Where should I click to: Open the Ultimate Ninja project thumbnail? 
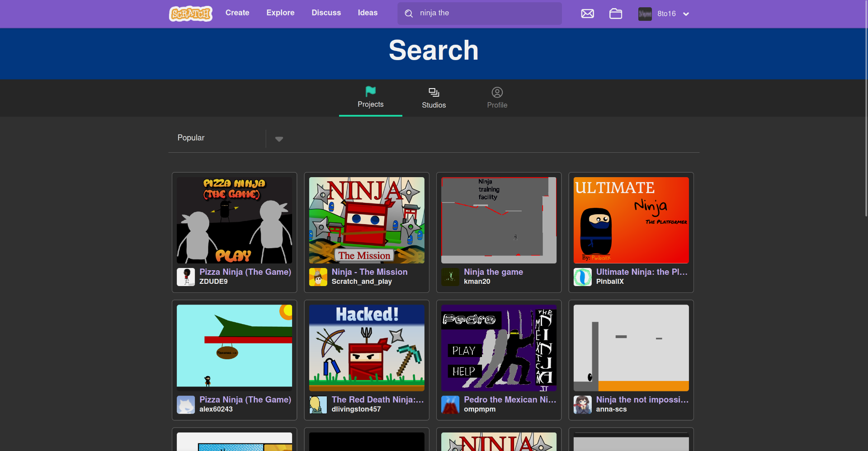631,220
